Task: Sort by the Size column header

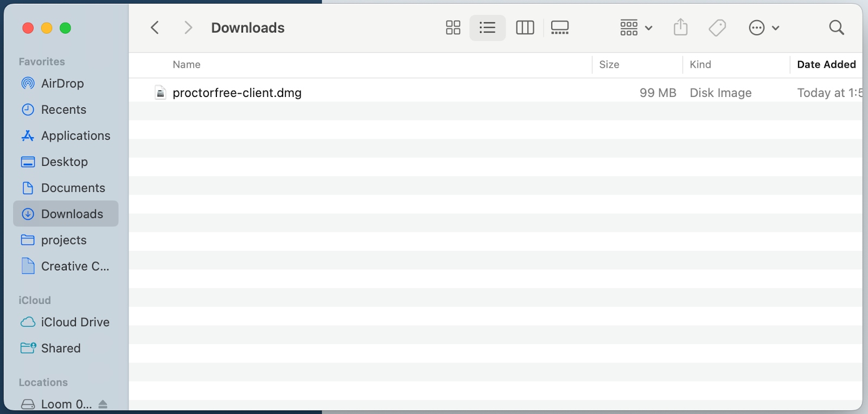Action: (x=609, y=64)
